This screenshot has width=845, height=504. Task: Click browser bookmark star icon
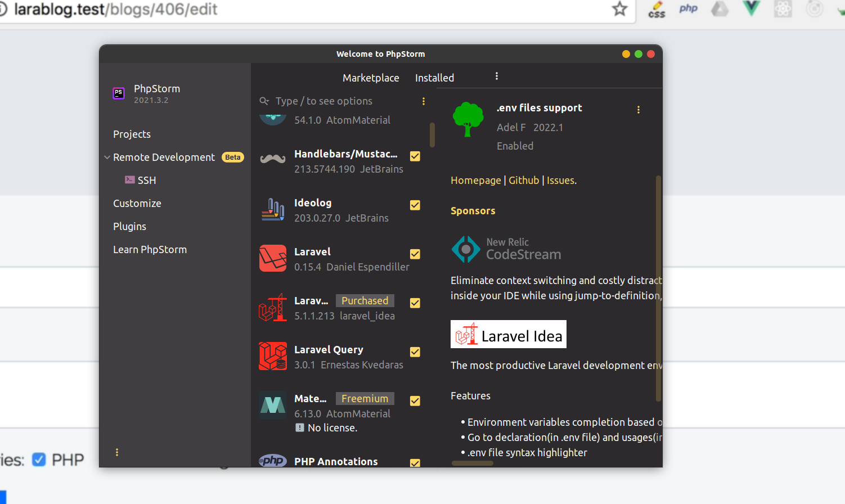pos(620,8)
